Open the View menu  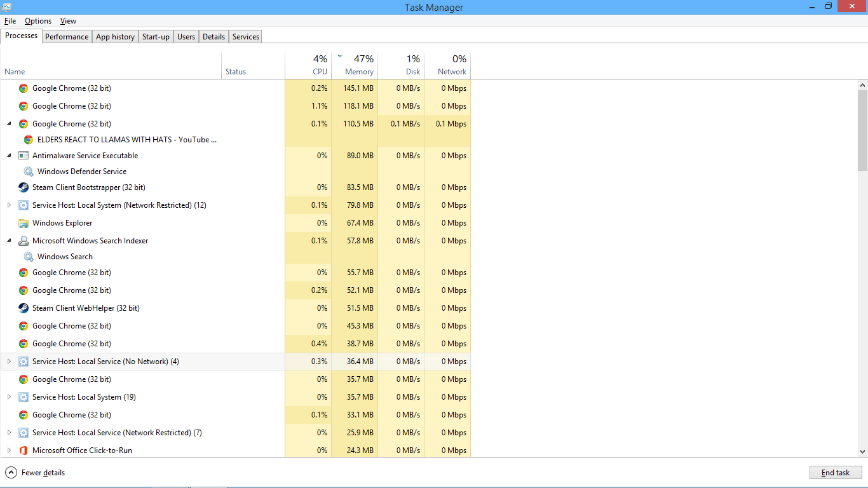(68, 21)
